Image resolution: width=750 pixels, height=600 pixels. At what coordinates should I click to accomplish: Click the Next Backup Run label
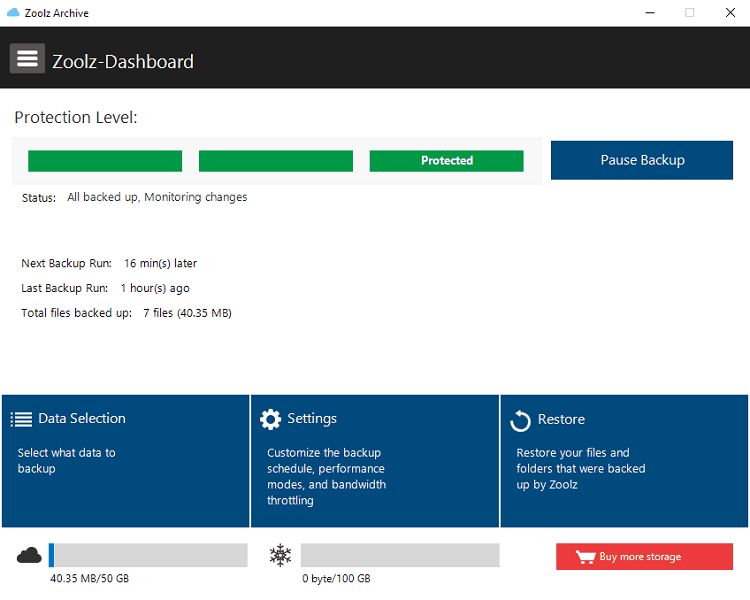point(66,264)
